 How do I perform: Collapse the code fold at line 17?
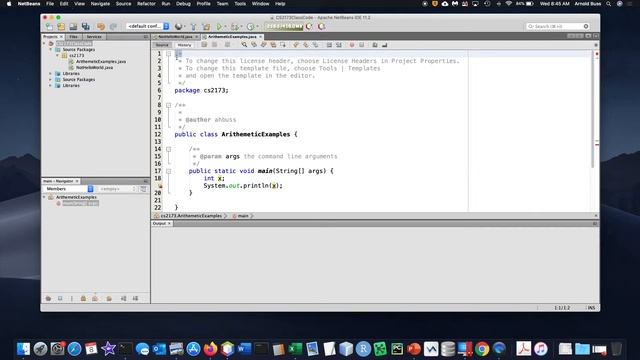[169, 171]
